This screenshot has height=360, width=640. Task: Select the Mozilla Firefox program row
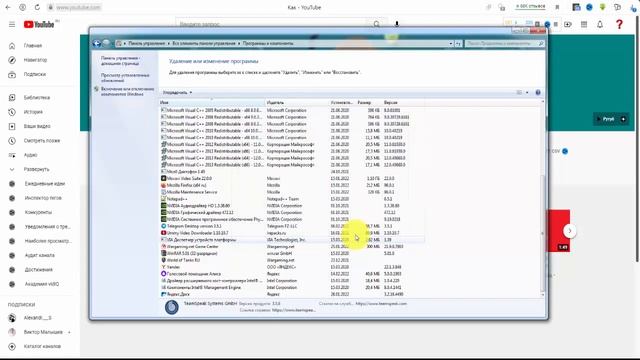[x=292, y=185]
